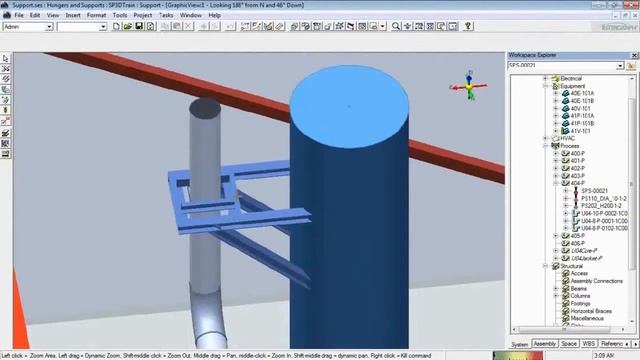Click pipe system icon next to 400-P
Viewport: 640px width, 360px height.
tap(565, 153)
